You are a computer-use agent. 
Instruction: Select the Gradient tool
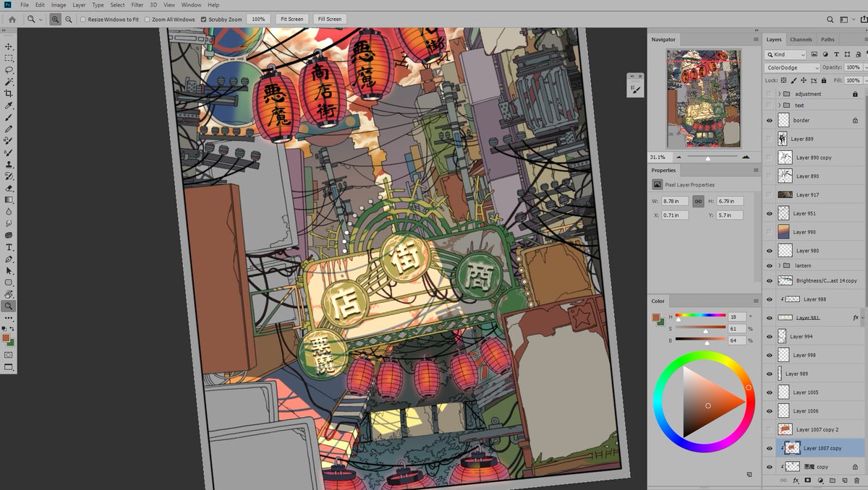pyautogui.click(x=9, y=199)
